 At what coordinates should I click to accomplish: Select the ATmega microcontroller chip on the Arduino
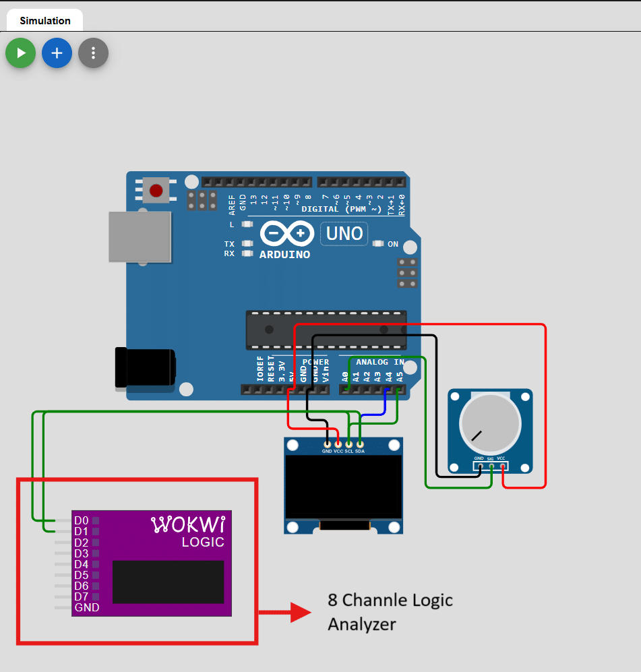point(326,330)
